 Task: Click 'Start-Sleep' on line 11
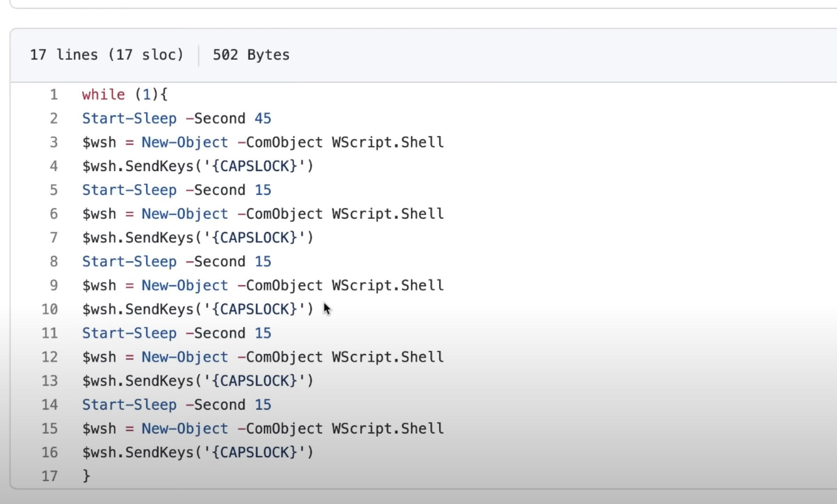click(129, 333)
